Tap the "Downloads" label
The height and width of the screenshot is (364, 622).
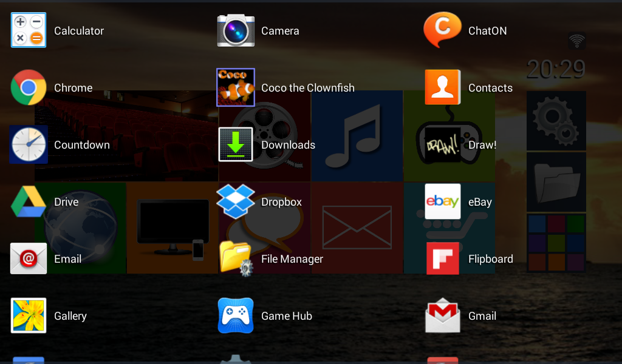coord(289,145)
